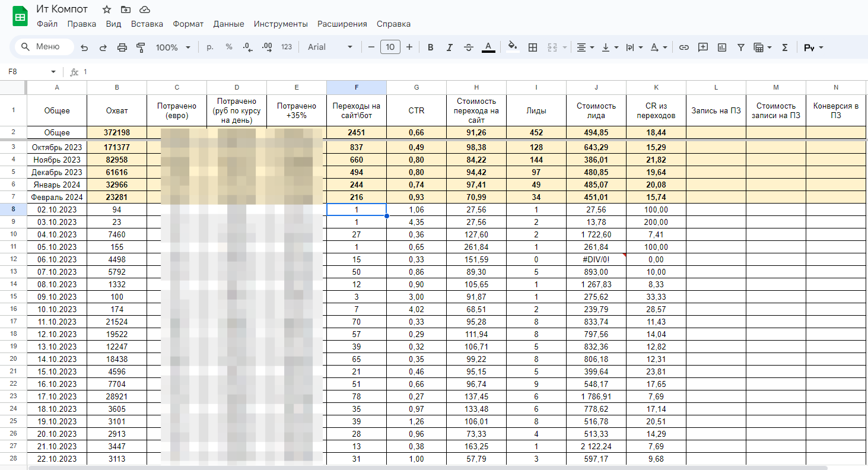Open the Справка menu
This screenshot has width=868, height=470.
(x=393, y=24)
